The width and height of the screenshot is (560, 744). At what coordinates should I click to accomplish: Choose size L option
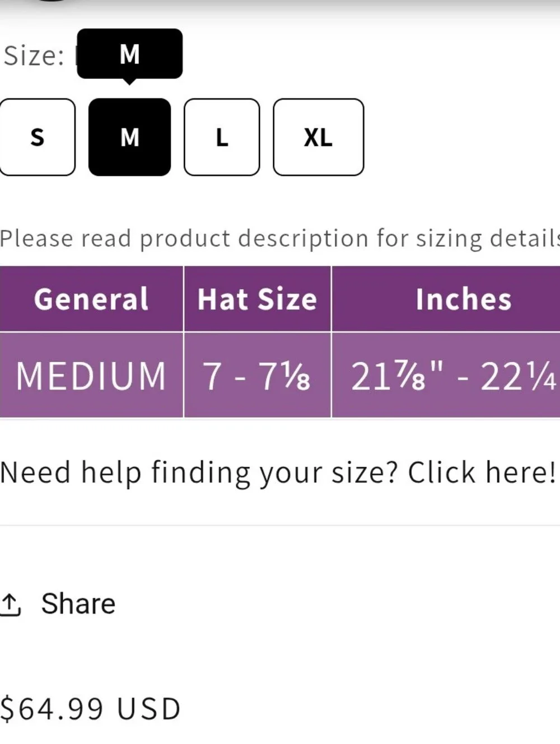tap(222, 137)
